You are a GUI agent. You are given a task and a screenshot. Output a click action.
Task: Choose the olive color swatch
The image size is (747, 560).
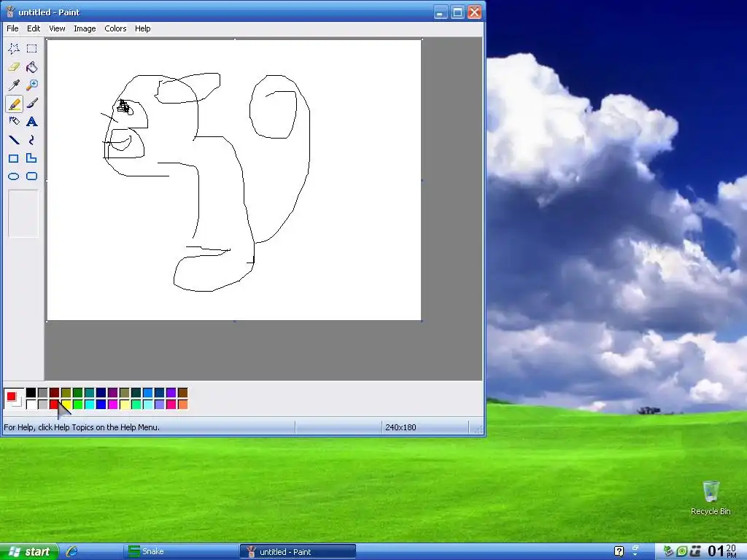pos(66,393)
